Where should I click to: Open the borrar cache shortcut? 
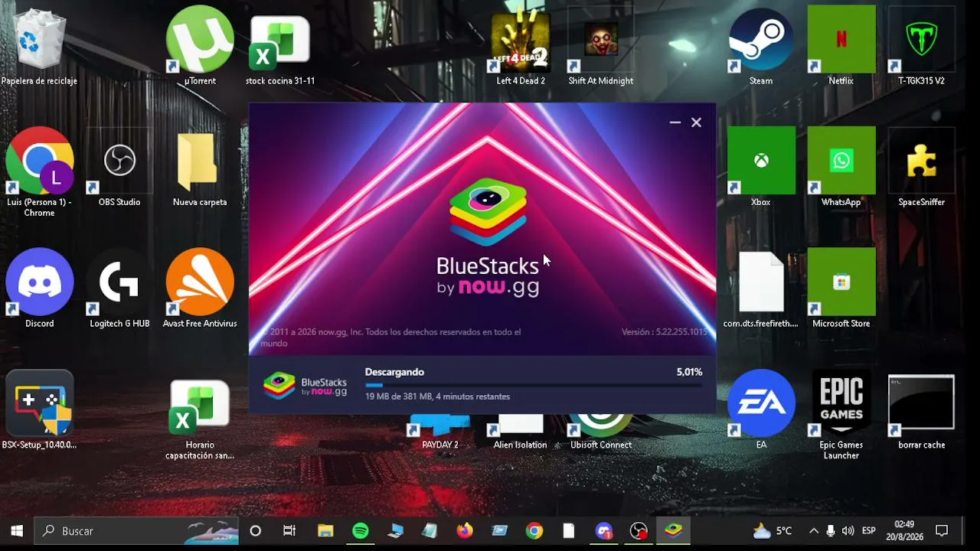tap(921, 410)
